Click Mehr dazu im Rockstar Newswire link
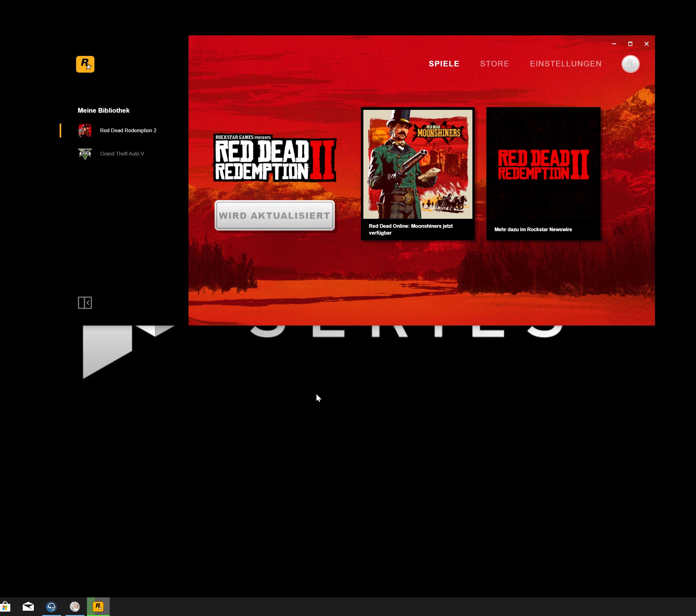The image size is (696, 616). (x=533, y=230)
